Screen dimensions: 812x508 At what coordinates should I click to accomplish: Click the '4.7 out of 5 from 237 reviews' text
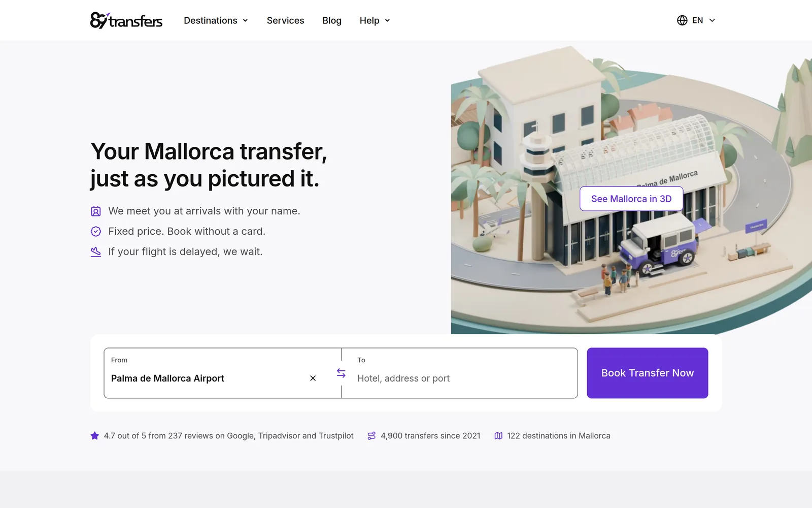point(229,436)
